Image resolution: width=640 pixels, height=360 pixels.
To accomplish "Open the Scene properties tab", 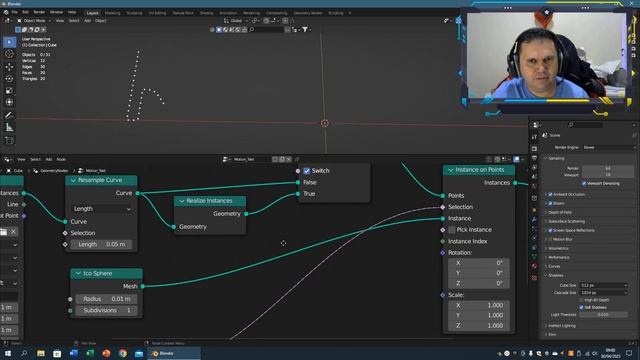I will (534, 178).
